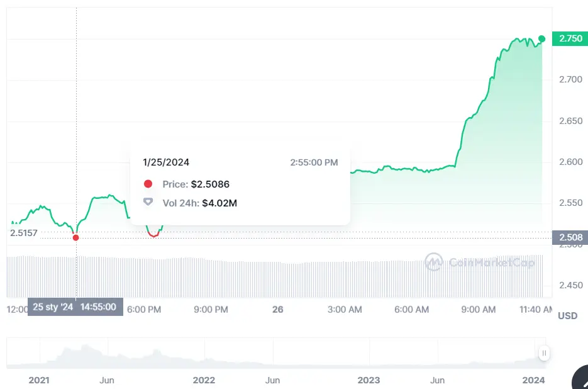Screen dimensions: 588x389
Task: Select 2023 in the navigator timeline
Action: pyautogui.click(x=369, y=380)
